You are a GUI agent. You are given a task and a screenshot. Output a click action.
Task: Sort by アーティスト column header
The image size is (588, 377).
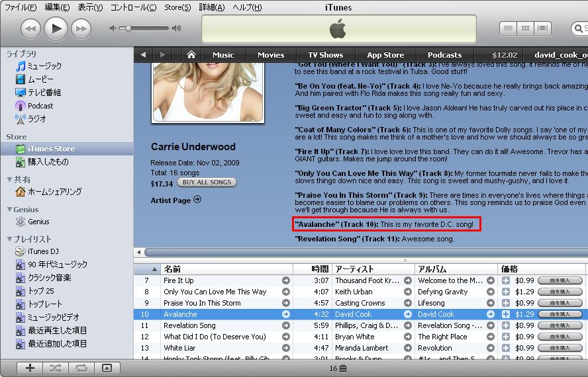coord(373,269)
